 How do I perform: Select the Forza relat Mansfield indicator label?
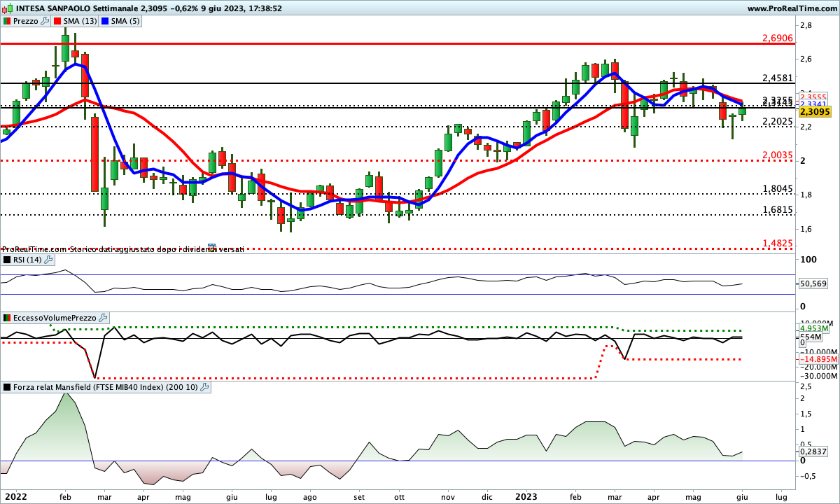[x=106, y=386]
